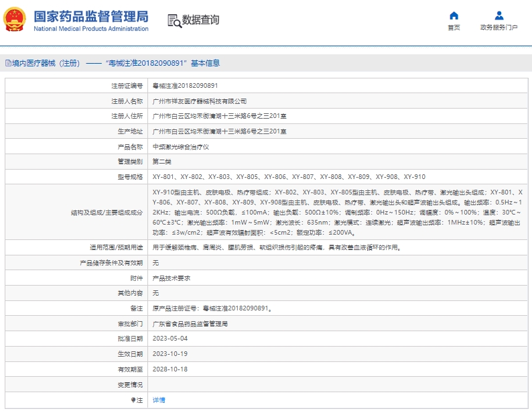The image size is (532, 413).
Task: Click the data query magnifier icon
Action: pyautogui.click(x=175, y=21)
